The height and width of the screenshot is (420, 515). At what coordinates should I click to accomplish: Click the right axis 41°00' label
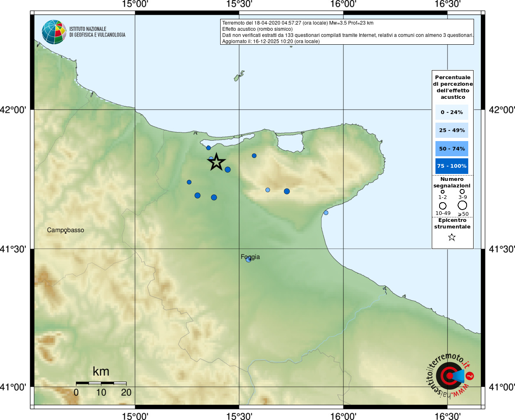501,387
